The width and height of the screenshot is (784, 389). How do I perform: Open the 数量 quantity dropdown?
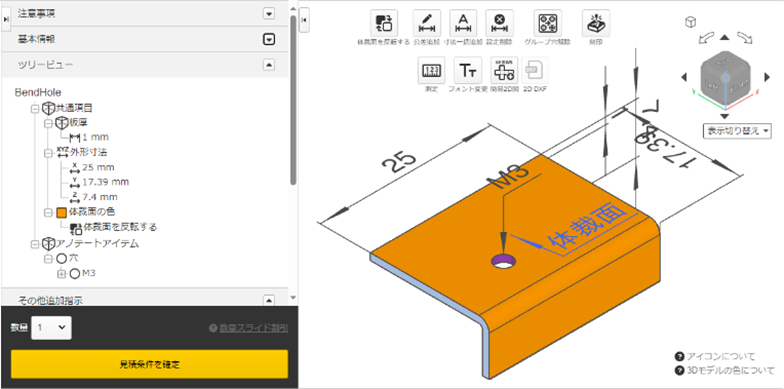point(52,328)
